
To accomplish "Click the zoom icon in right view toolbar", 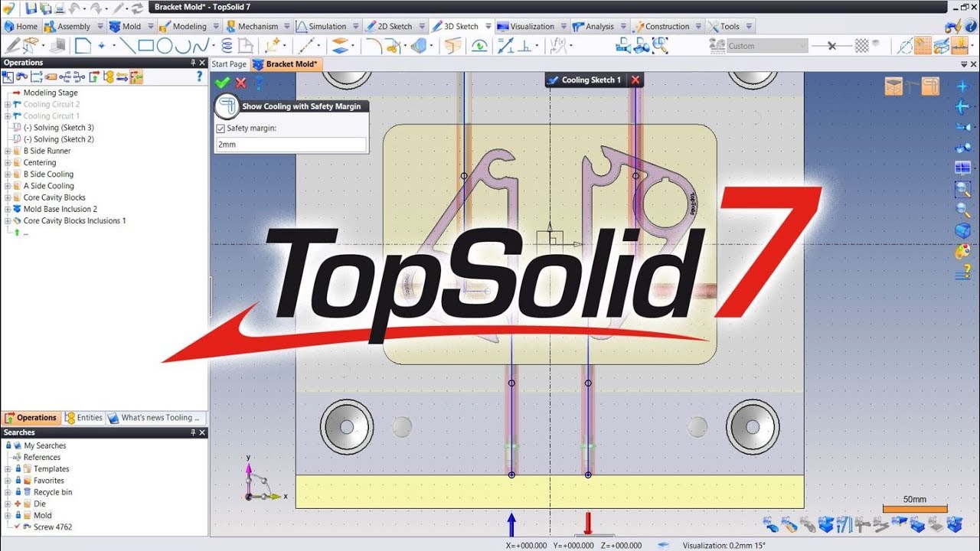I will (962, 209).
